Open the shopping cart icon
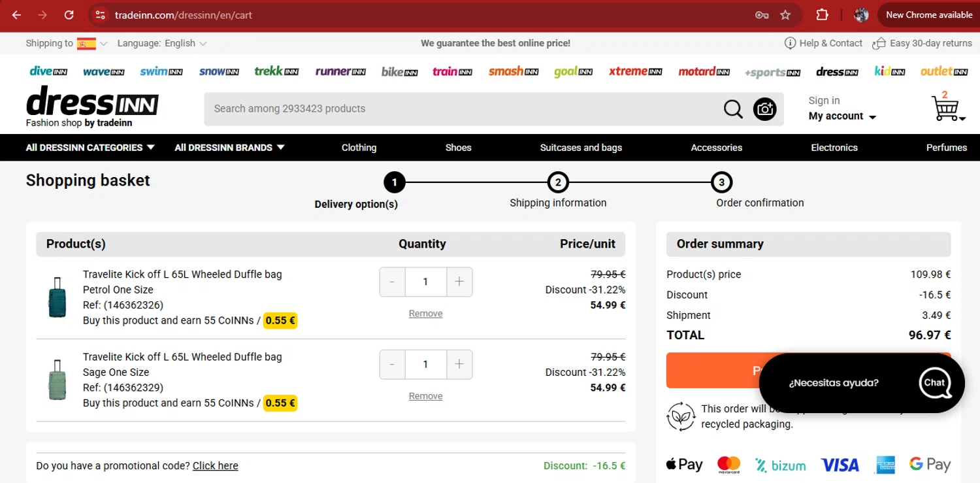The image size is (980, 483). [x=947, y=108]
